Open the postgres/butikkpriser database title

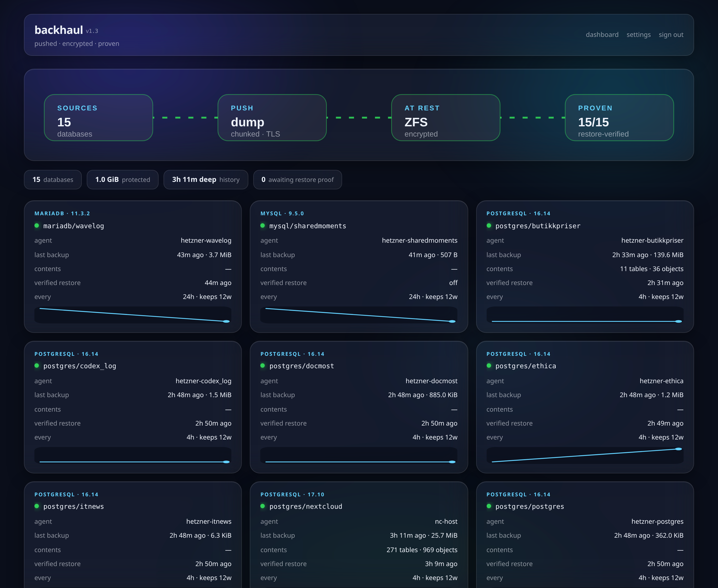coord(538,226)
